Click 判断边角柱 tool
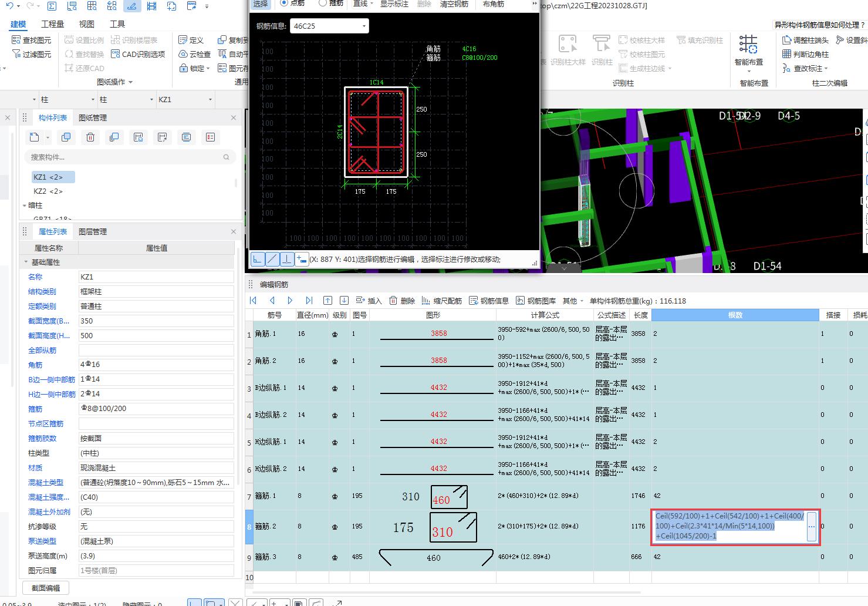 tap(806, 54)
